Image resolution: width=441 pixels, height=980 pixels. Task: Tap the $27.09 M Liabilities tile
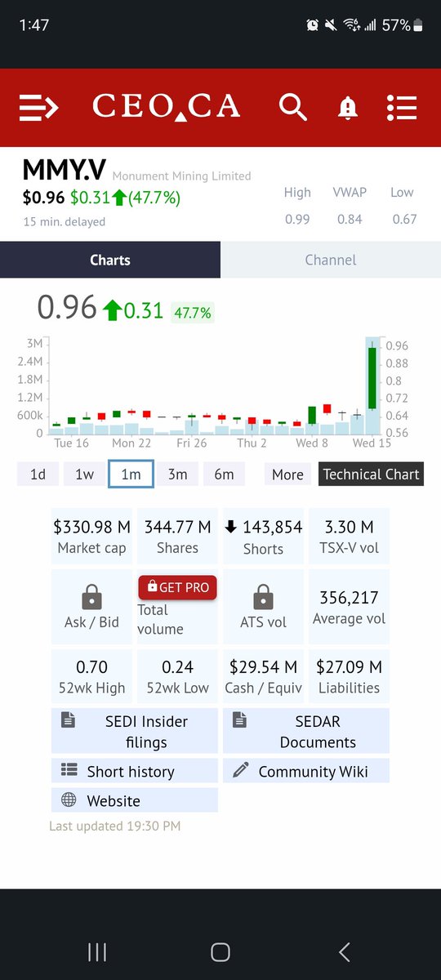[349, 676]
